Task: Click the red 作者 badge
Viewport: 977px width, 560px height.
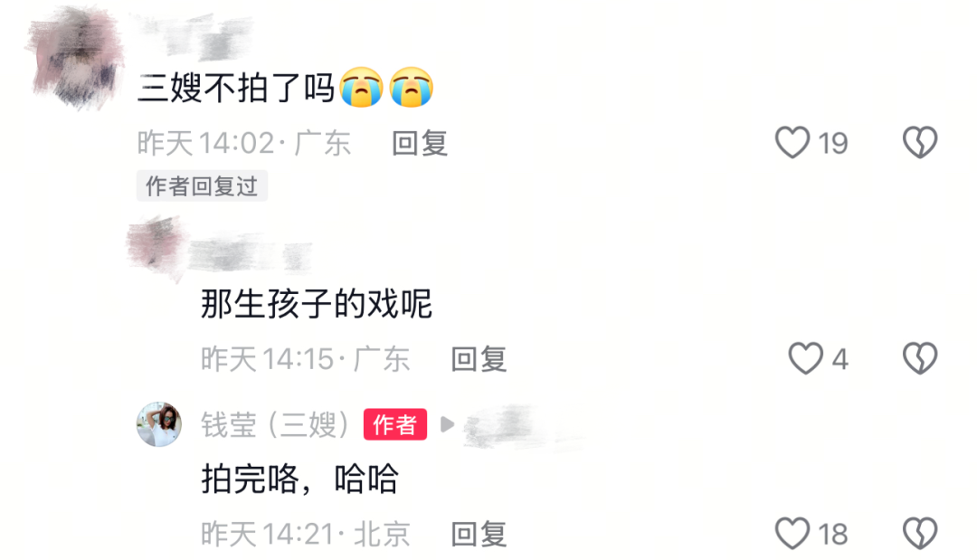Action: click(395, 425)
